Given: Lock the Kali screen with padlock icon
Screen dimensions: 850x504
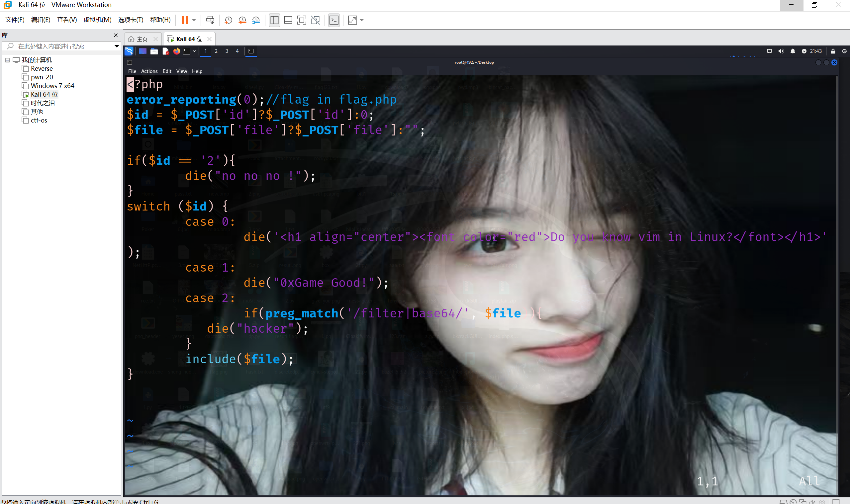Looking at the screenshot, I should (x=833, y=51).
